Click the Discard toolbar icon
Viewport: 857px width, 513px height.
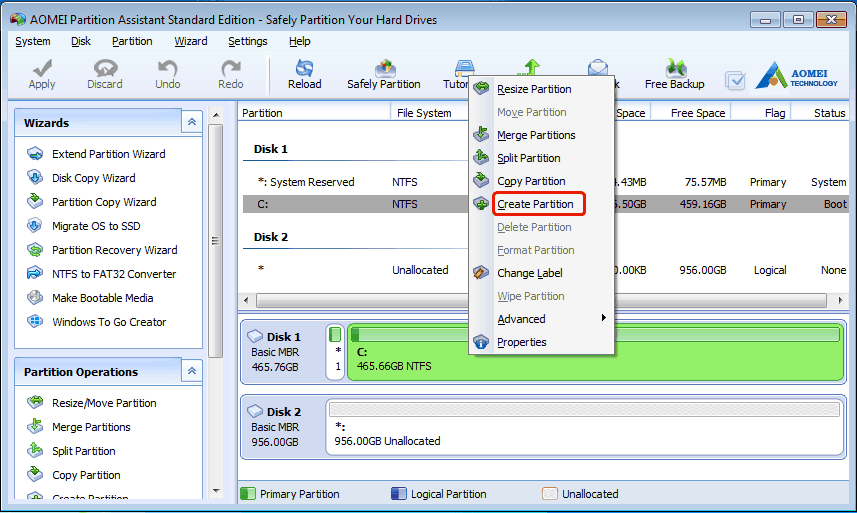click(105, 68)
